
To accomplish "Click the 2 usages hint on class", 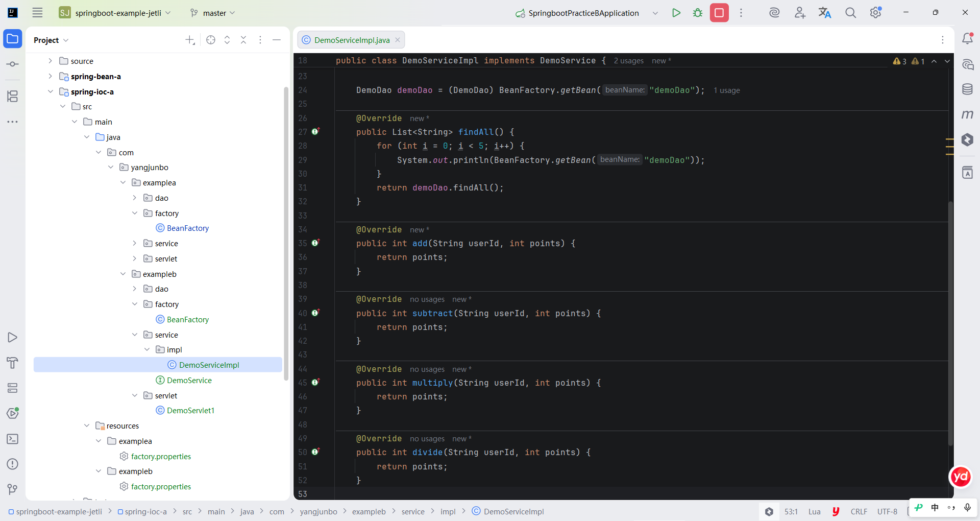I will [628, 61].
